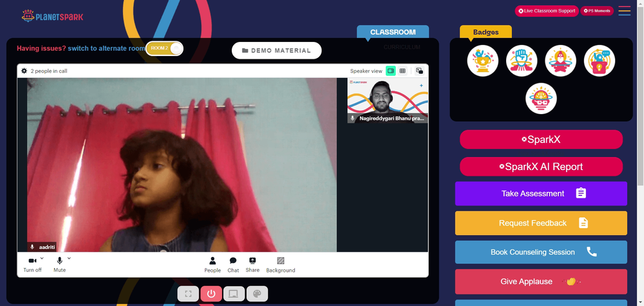The height and width of the screenshot is (306, 644).
Task: Click Request Feedback button
Action: pos(541,223)
